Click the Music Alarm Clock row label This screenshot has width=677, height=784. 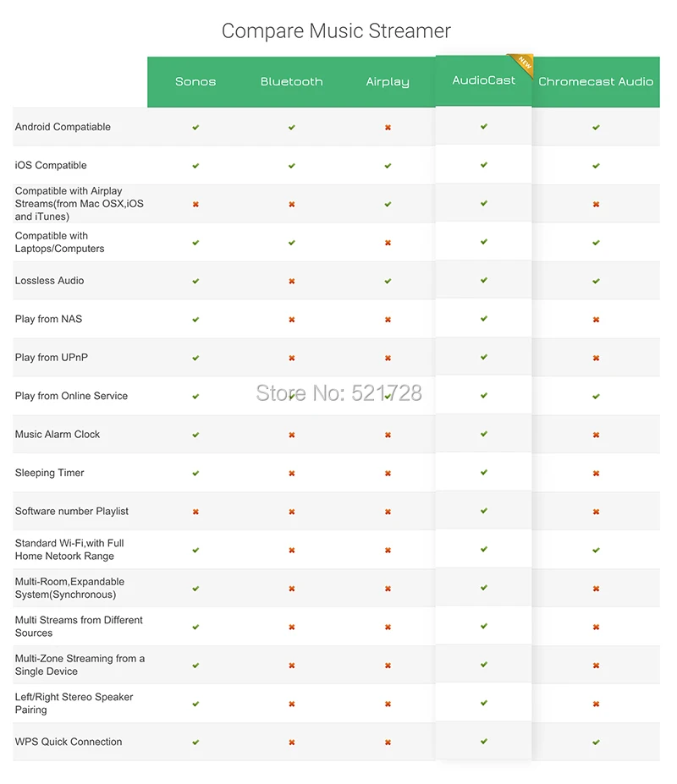click(58, 434)
